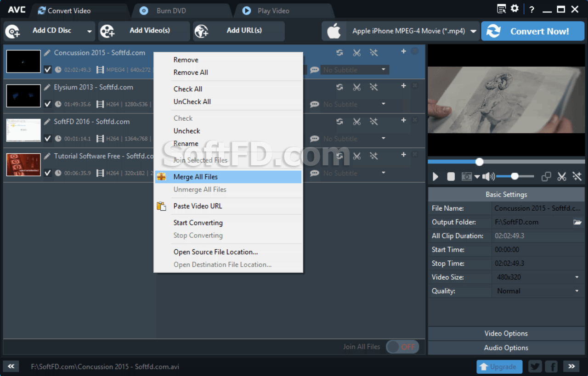This screenshot has width=588, height=376.
Task: Click the Twitter icon in the bottom bar
Action: tap(535, 366)
